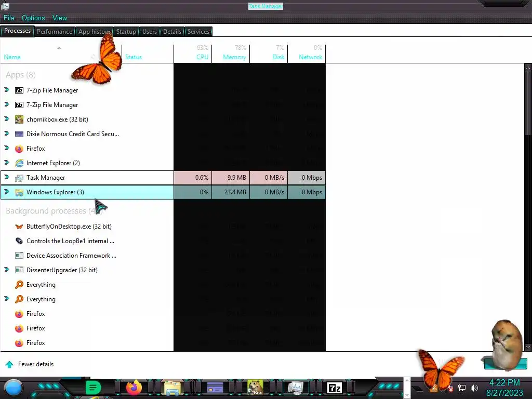Image resolution: width=532 pixels, height=399 pixels.
Task: Click the Dixie Normous credit card icon
Action: [19, 134]
